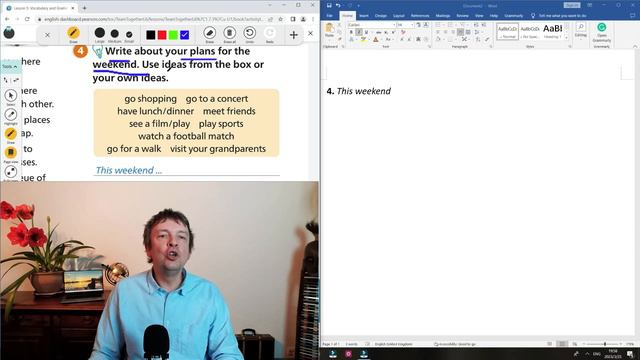Screen dimensions: 640x360
Task: Open a new Chrome tab with the plus button
Action: point(84,8)
